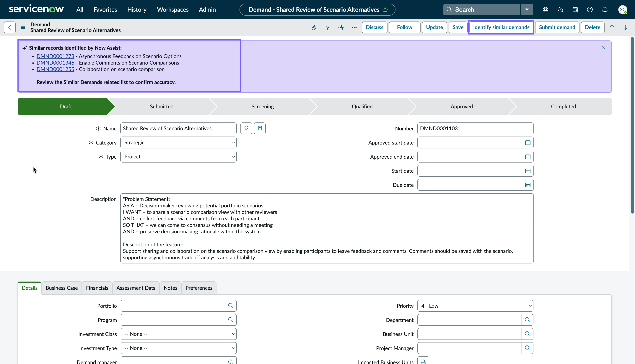
Task: Click the Save button
Action: 458,27
